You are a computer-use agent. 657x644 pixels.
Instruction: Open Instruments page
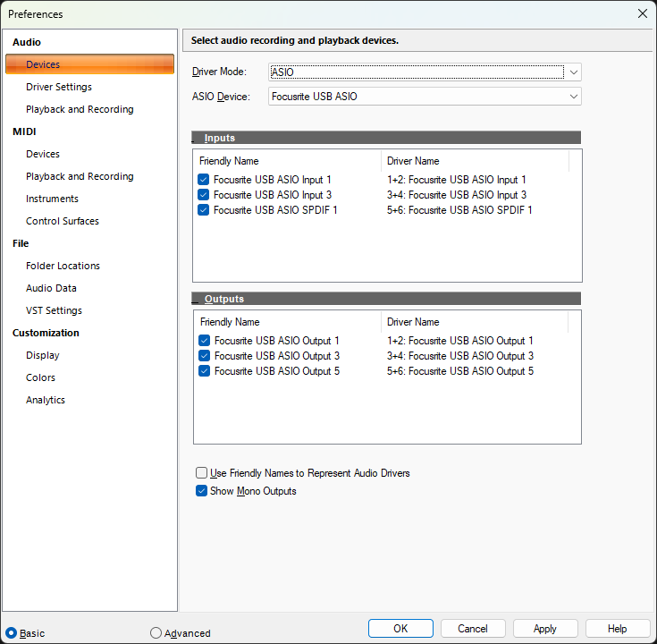(52, 199)
